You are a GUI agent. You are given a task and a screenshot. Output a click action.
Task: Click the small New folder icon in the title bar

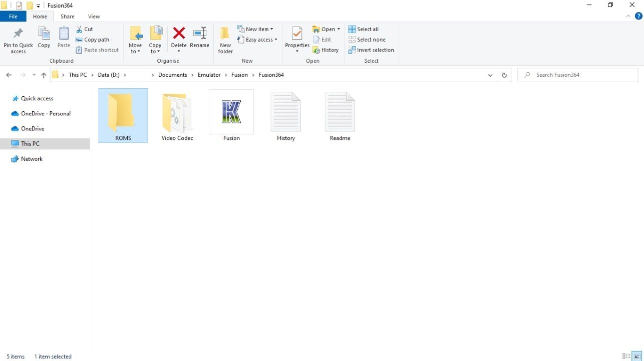(30, 6)
